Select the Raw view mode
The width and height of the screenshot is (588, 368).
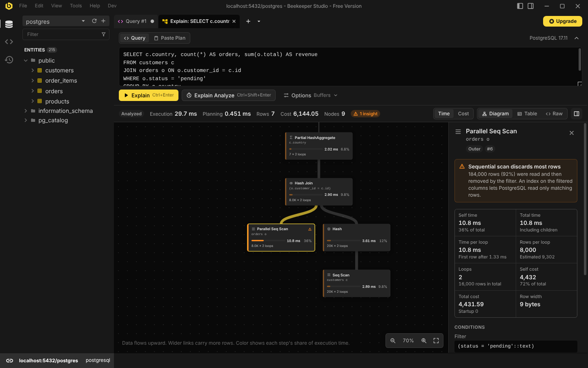[x=554, y=114]
